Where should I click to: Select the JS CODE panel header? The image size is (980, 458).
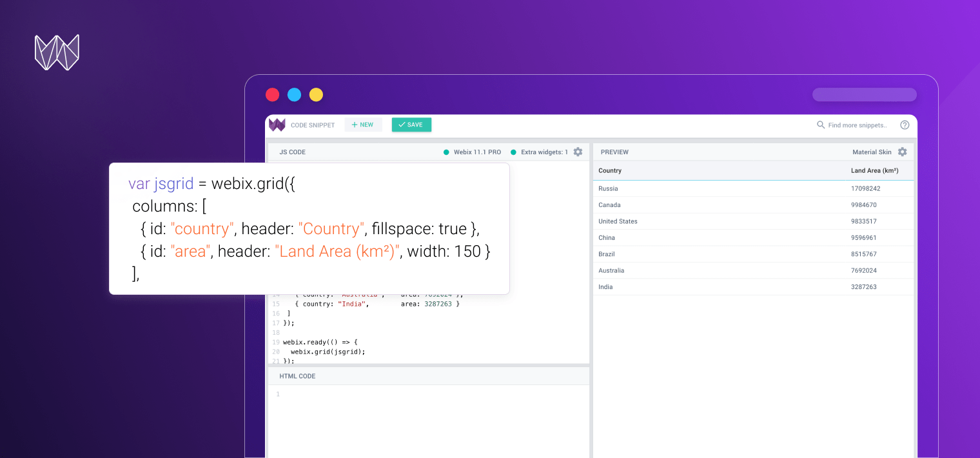click(292, 152)
